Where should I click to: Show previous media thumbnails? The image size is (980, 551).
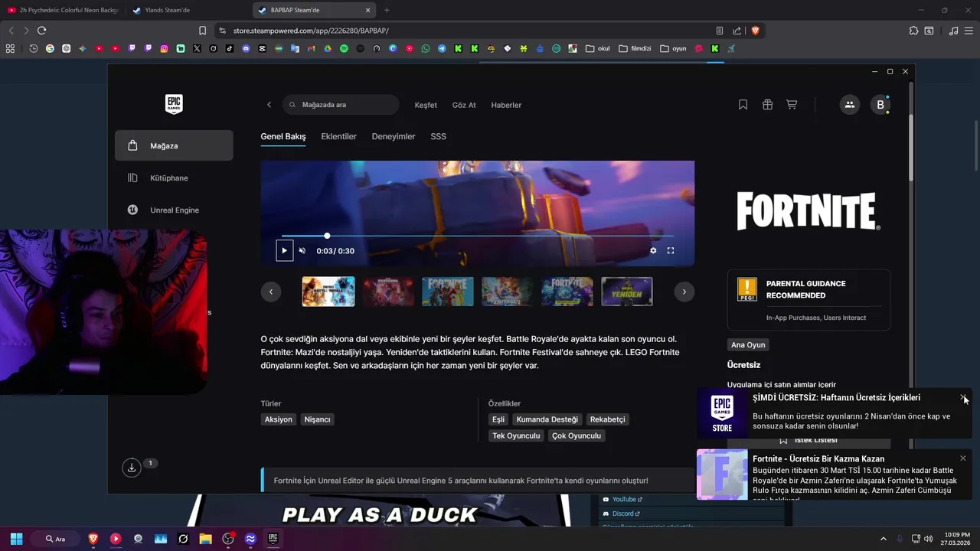(271, 292)
